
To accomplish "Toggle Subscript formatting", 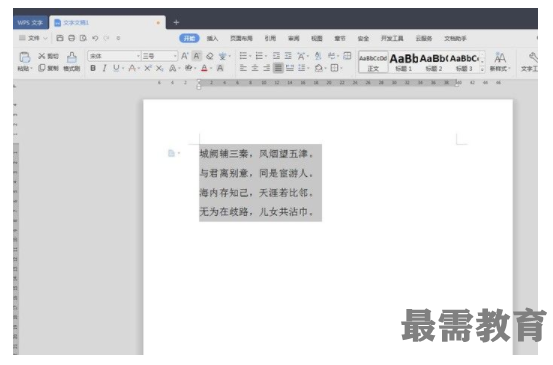I will (159, 68).
